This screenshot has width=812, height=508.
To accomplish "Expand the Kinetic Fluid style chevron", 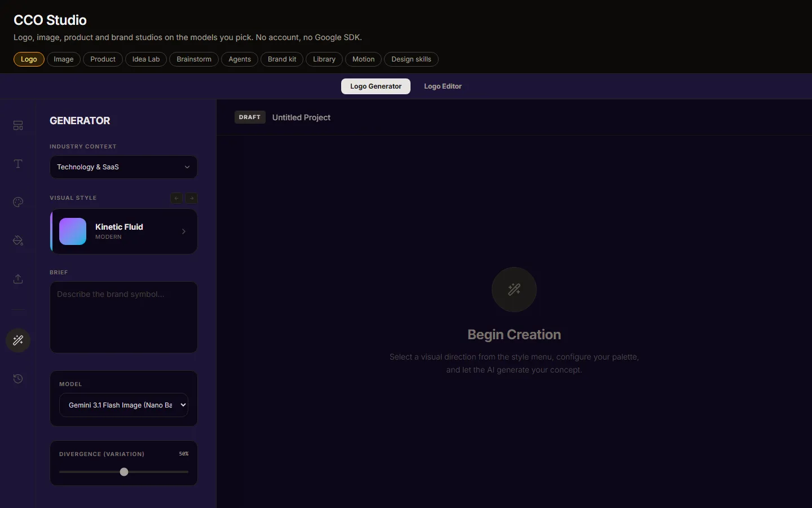I will (x=184, y=231).
